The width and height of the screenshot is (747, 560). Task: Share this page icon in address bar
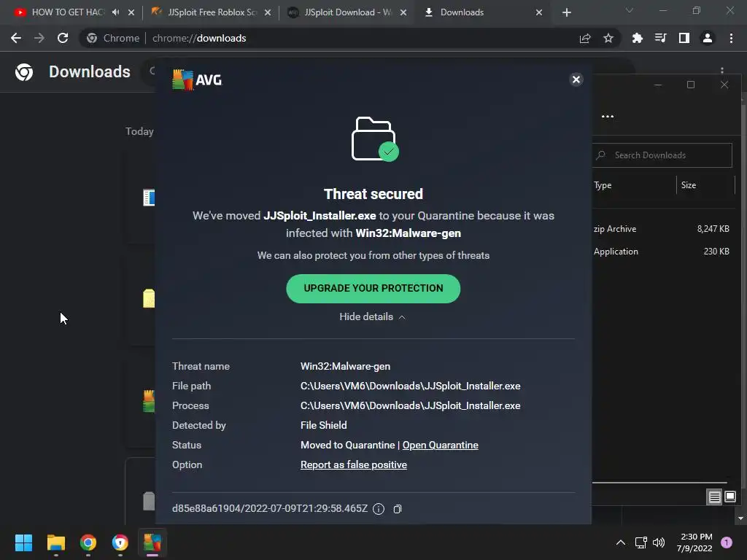(585, 38)
